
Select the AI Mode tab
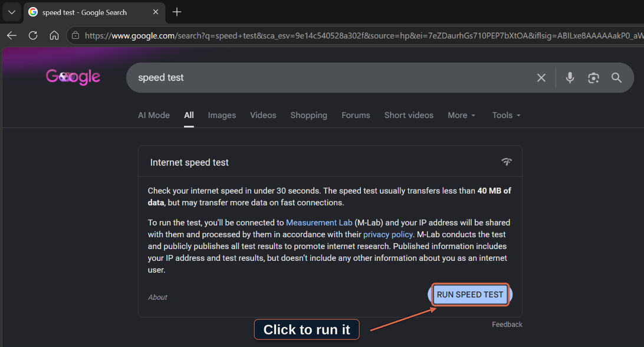[x=153, y=116]
